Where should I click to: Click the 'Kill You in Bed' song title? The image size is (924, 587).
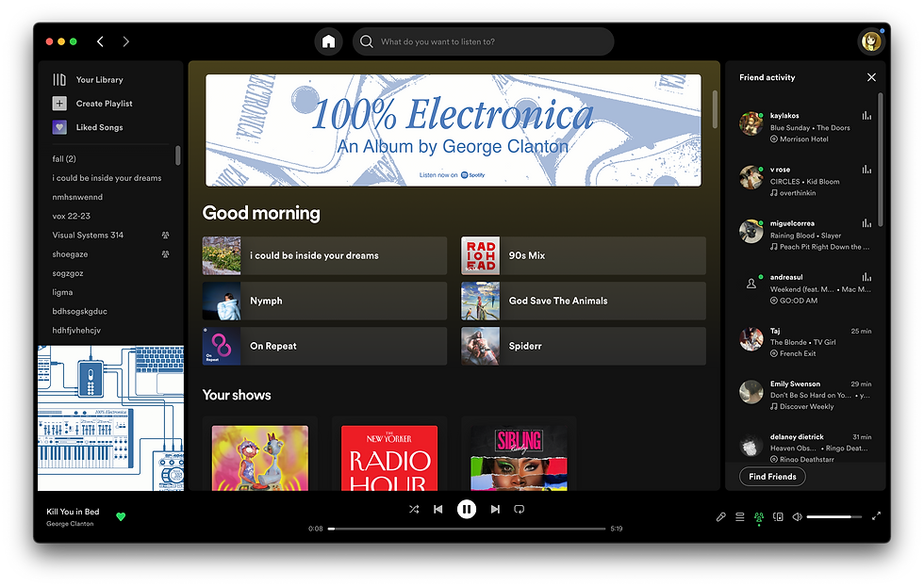74,512
